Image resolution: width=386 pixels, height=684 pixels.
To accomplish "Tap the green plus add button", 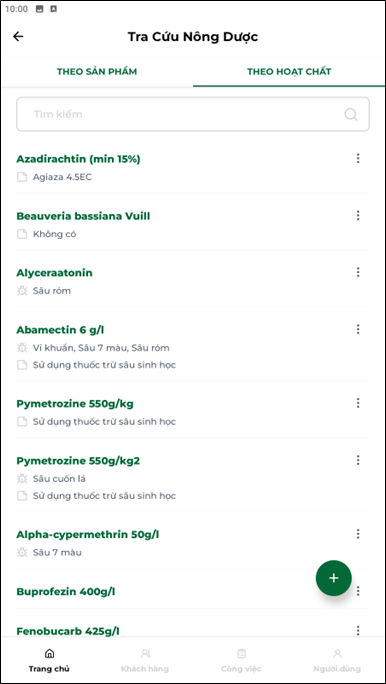I will (334, 578).
